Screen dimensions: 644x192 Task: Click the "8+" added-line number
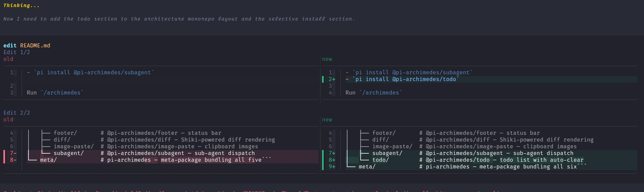[332, 160]
